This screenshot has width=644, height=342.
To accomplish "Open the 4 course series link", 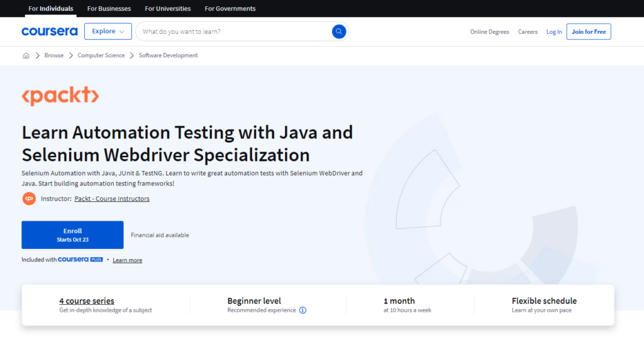I will (x=87, y=301).
